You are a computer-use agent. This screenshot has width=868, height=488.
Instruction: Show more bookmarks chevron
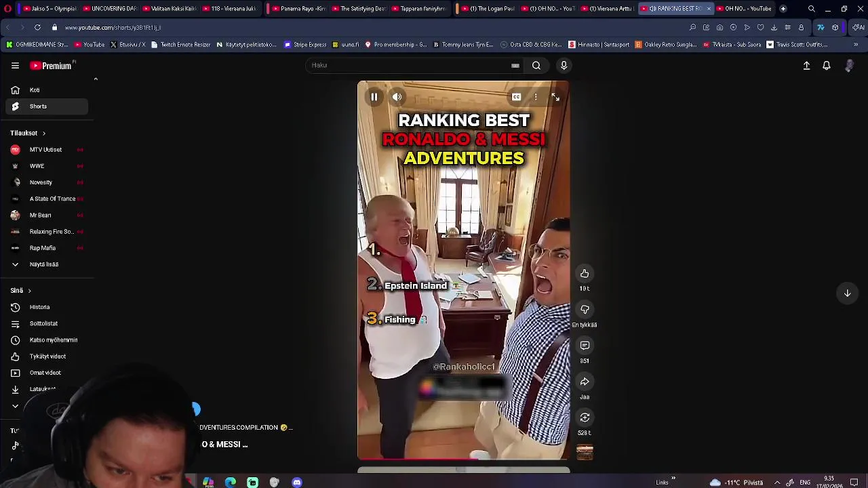(x=856, y=45)
